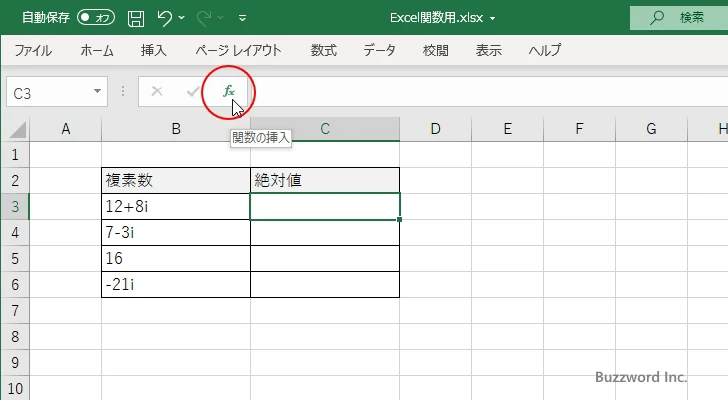Select row 9 header
Viewport: 728px width, 400px height.
pos(15,362)
